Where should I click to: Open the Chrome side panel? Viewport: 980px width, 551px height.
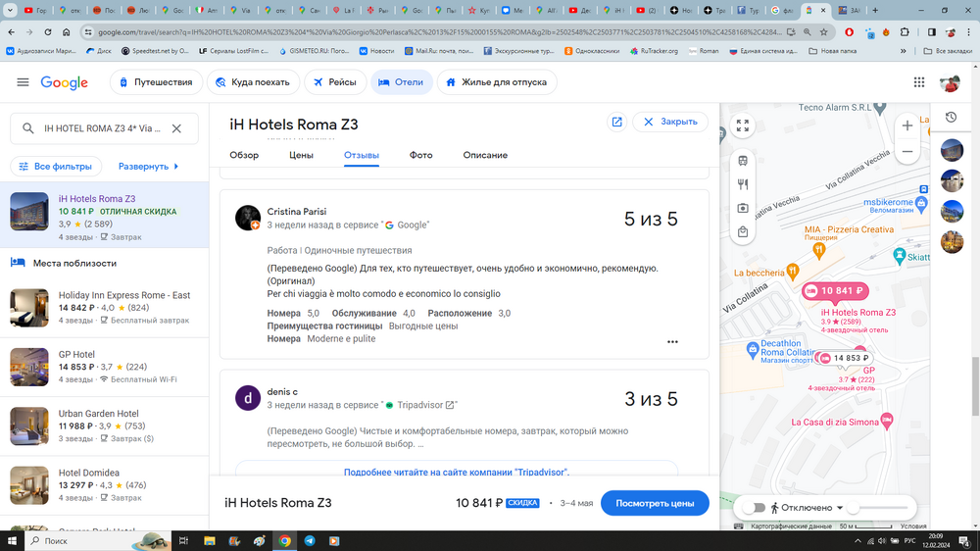click(x=931, y=32)
